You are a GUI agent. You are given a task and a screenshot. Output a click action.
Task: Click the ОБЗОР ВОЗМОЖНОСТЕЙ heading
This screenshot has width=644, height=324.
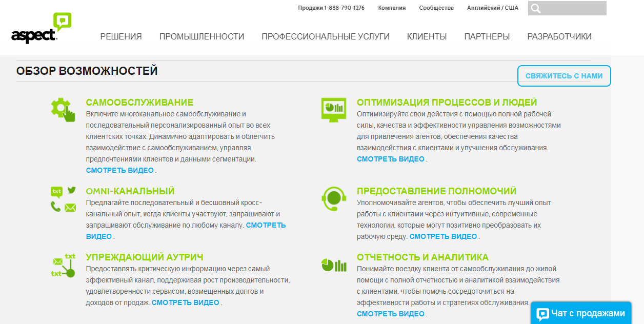(x=87, y=71)
